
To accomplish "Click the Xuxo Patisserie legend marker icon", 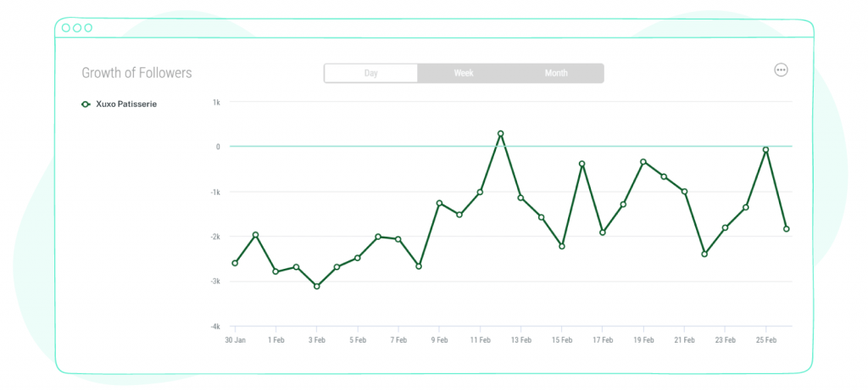I will [x=86, y=104].
